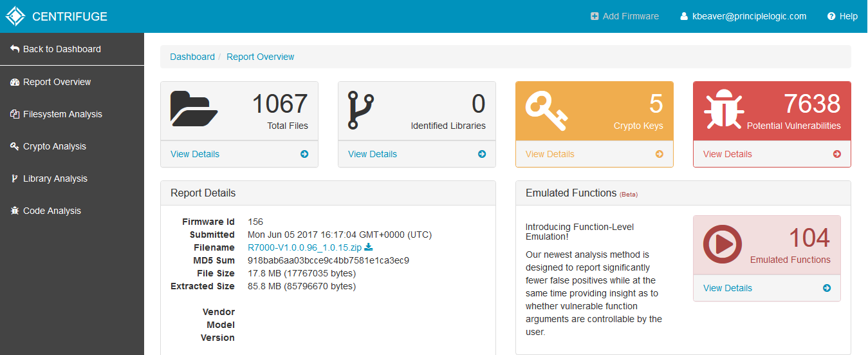Click the 0 Identified Libraries count
This screenshot has width=868, height=355.
tap(479, 104)
